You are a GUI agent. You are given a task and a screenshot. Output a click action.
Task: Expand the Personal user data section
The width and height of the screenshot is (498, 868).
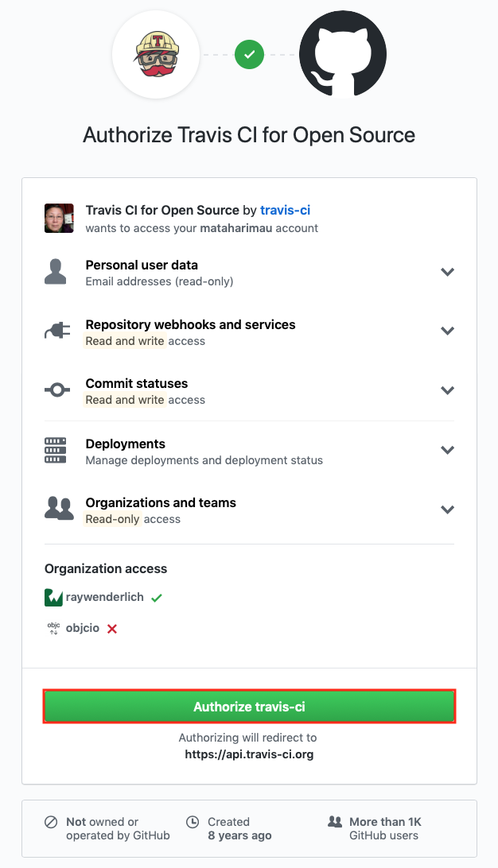447,272
